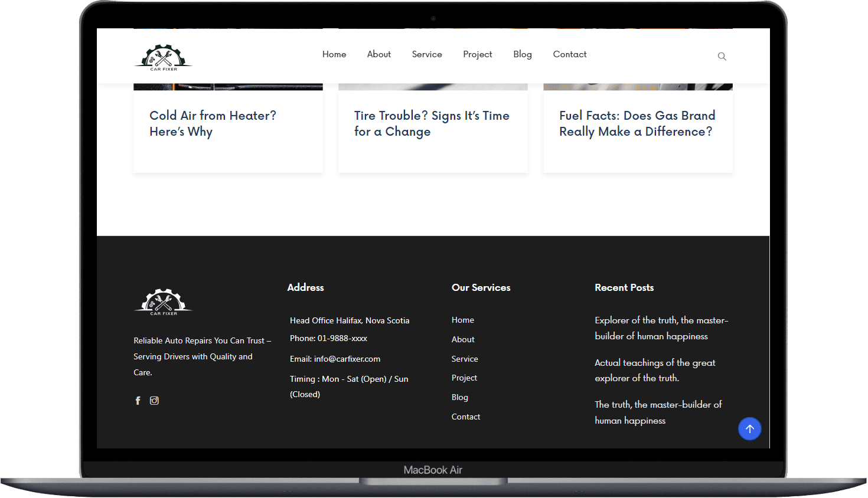Click the 'Recent Posts' footer heading
Screen dimensions: 868x498
click(624, 287)
